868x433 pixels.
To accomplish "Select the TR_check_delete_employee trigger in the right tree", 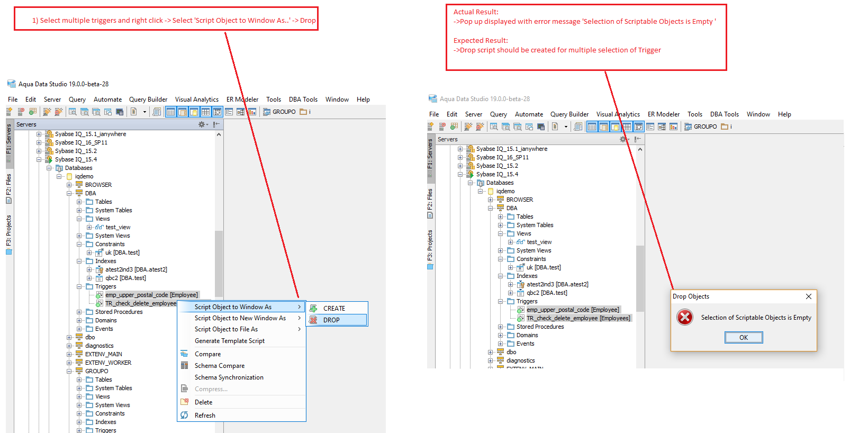I will tap(578, 318).
